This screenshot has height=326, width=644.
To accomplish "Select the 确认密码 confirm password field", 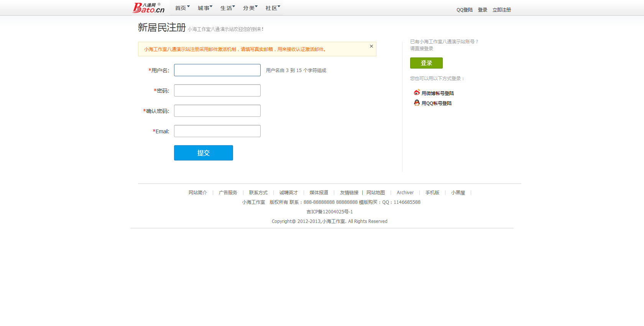I will (217, 111).
